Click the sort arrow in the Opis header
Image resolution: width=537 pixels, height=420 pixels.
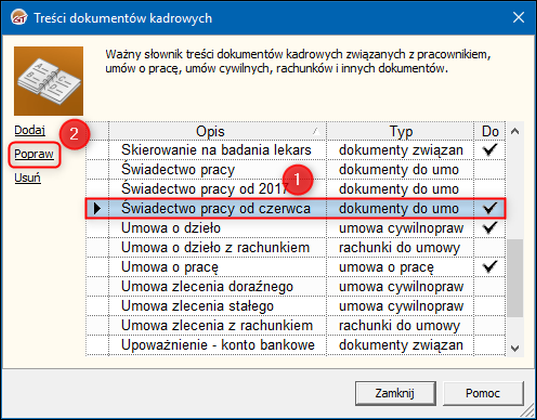pos(317,131)
